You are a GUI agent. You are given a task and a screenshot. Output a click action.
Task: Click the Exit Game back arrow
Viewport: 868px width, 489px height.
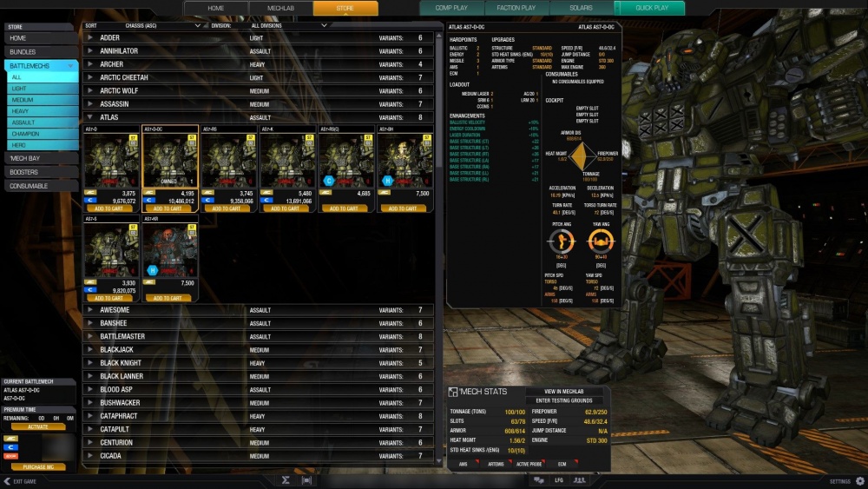coord(7,481)
